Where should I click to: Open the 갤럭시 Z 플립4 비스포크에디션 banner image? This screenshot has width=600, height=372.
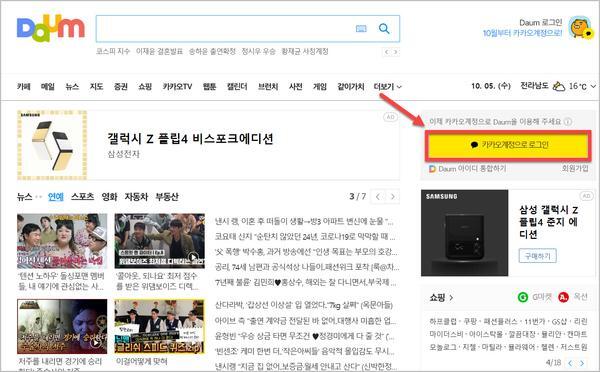[x=52, y=145]
